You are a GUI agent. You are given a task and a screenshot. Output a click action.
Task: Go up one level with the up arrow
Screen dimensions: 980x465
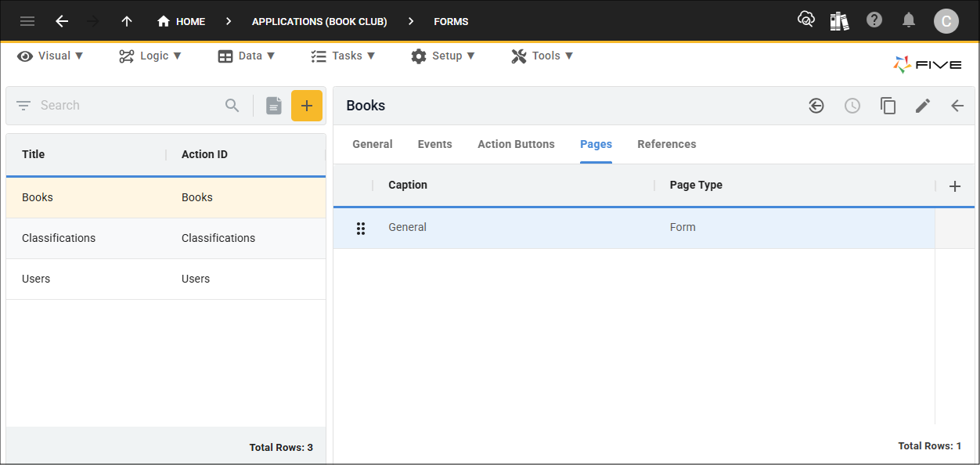point(127,21)
